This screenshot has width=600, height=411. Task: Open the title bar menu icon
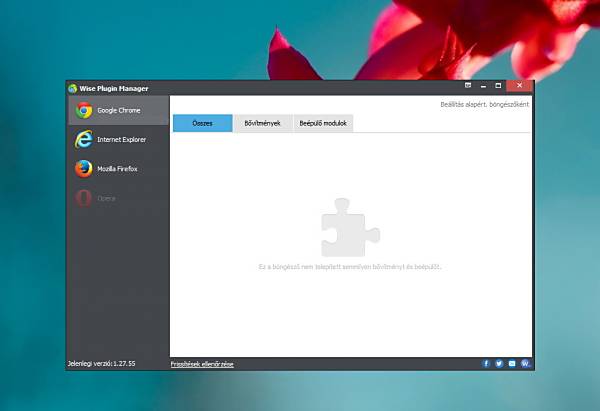(x=468, y=85)
